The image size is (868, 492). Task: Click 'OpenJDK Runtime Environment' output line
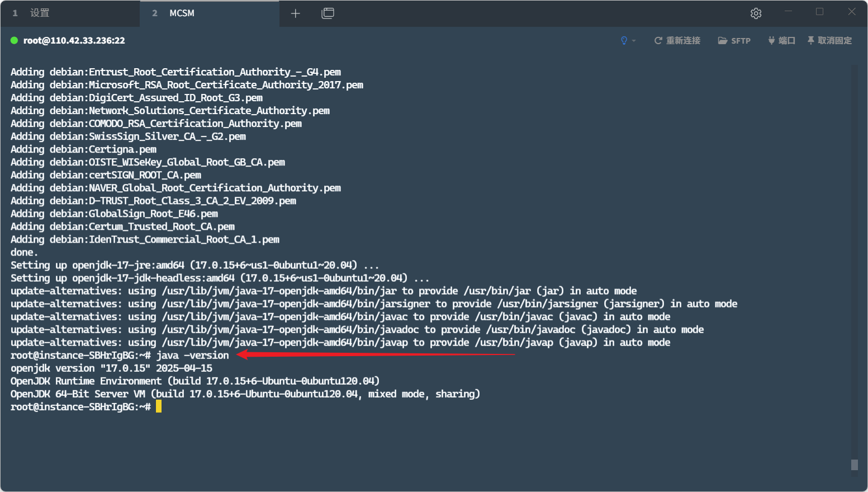click(195, 381)
